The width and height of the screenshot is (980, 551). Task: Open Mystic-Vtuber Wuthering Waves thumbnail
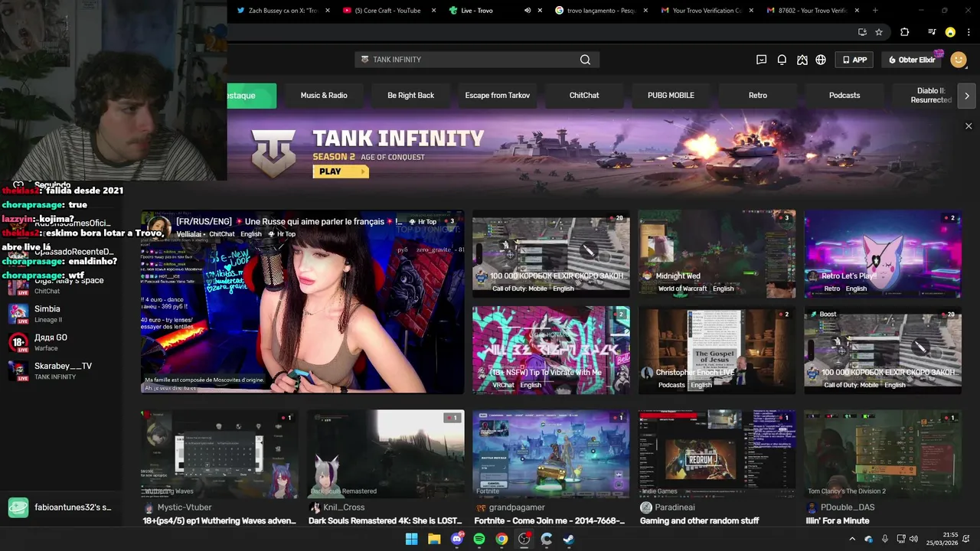pos(220,454)
